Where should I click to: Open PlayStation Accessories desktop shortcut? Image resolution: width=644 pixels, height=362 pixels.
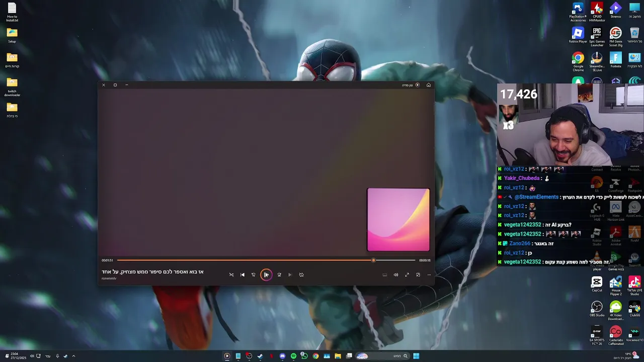578,12
